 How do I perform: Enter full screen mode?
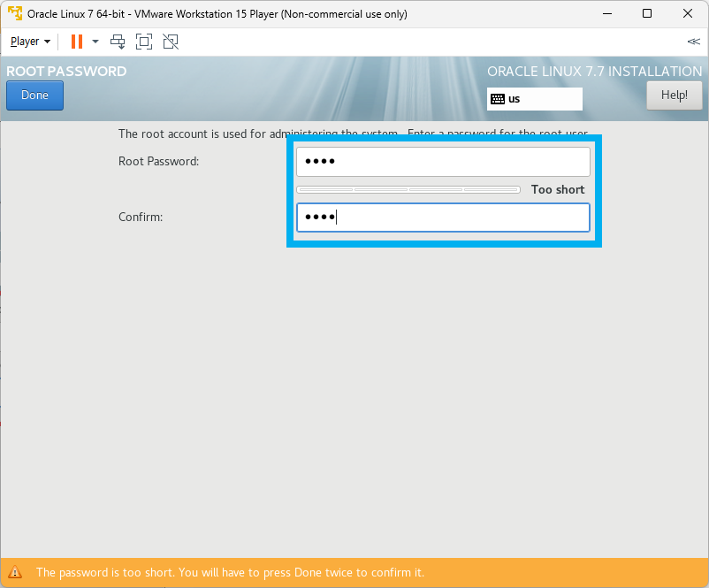(144, 42)
